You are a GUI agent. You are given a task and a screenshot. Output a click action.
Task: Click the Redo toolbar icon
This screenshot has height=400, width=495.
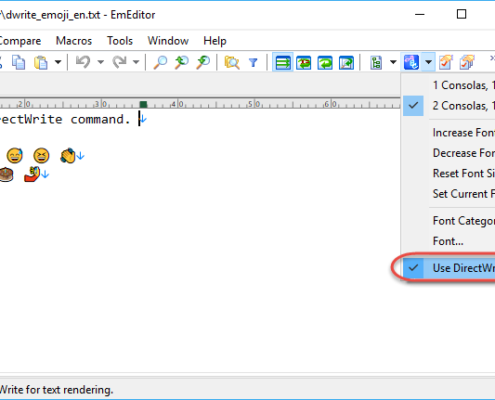click(x=119, y=62)
